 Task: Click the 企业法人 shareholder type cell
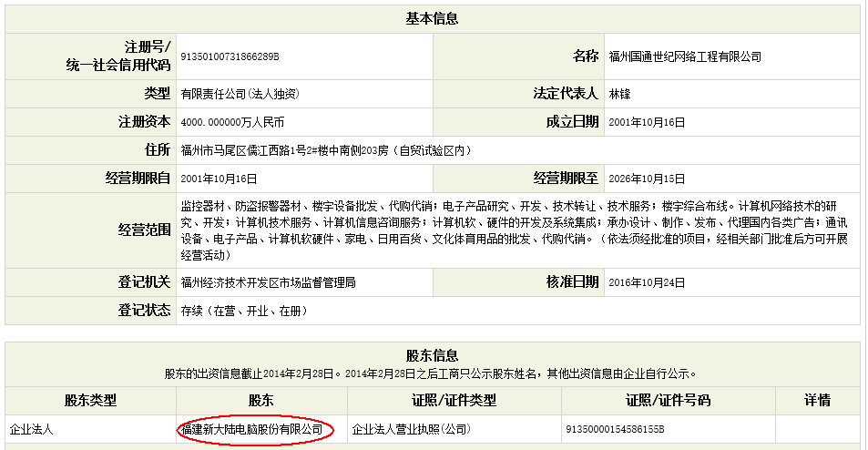point(32,428)
